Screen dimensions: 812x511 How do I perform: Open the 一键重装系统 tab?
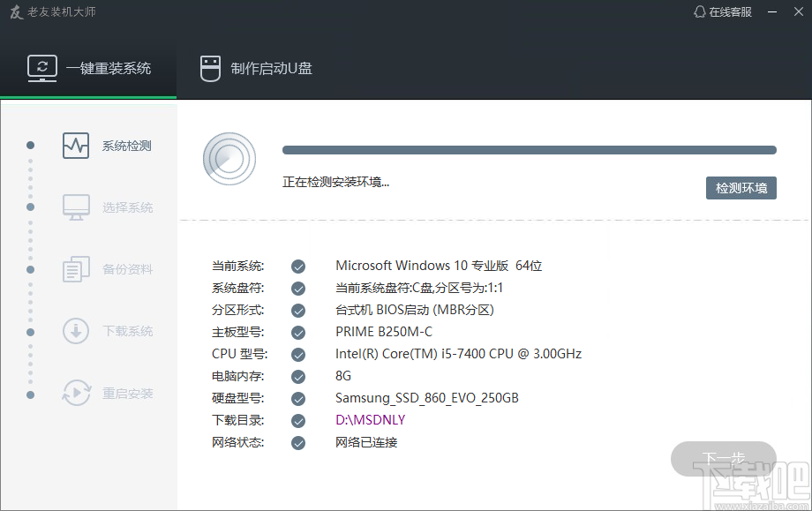[88, 68]
